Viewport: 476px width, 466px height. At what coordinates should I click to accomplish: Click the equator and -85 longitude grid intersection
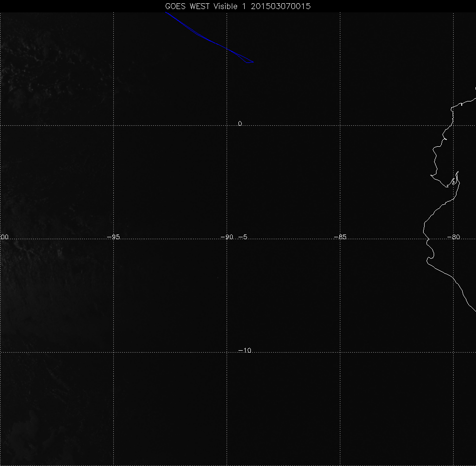click(x=340, y=125)
